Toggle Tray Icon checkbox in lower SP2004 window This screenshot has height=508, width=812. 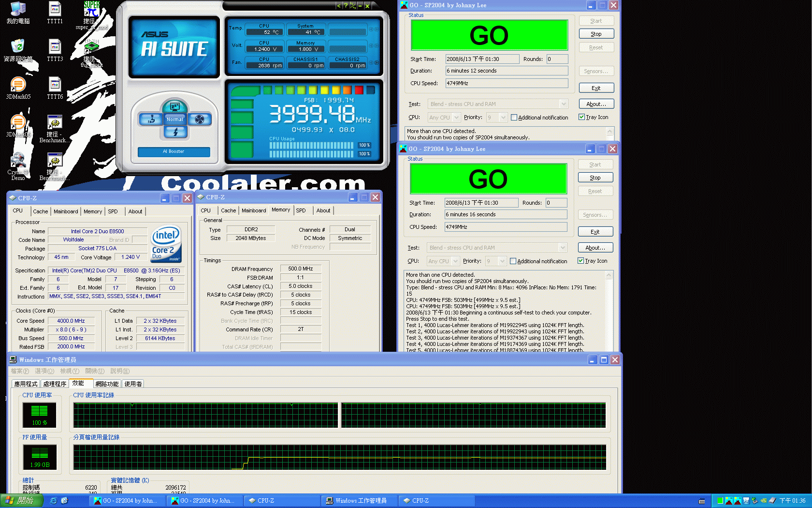580,261
